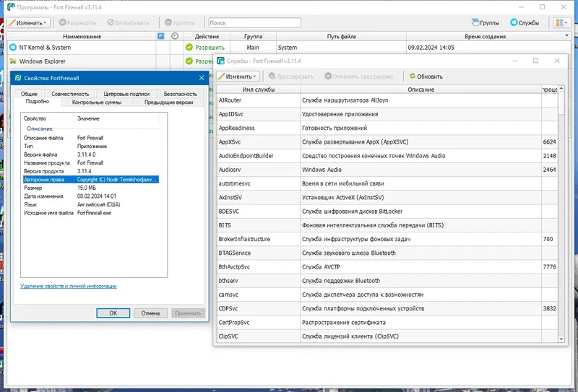Switch to the Предыдущие версии tab
The image size is (578, 392).
[168, 103]
